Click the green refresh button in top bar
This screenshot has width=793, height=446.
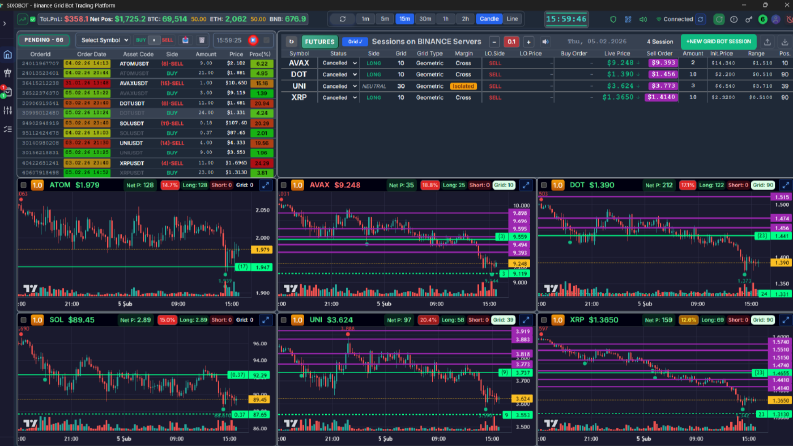[x=719, y=20]
